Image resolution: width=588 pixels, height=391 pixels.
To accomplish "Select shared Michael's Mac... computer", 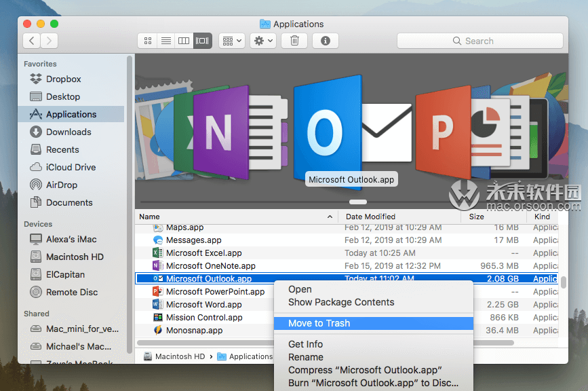I will 71,346.
